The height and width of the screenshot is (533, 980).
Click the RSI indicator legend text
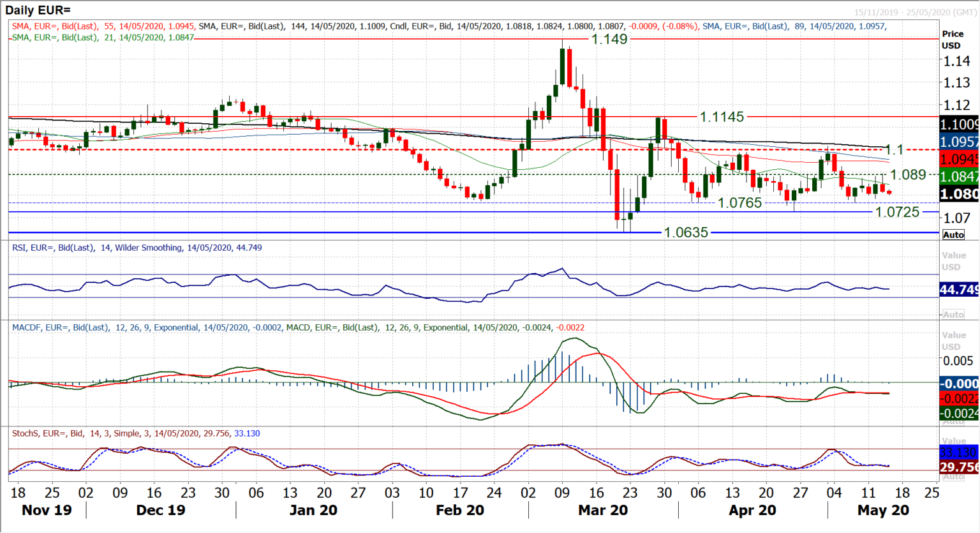click(137, 248)
